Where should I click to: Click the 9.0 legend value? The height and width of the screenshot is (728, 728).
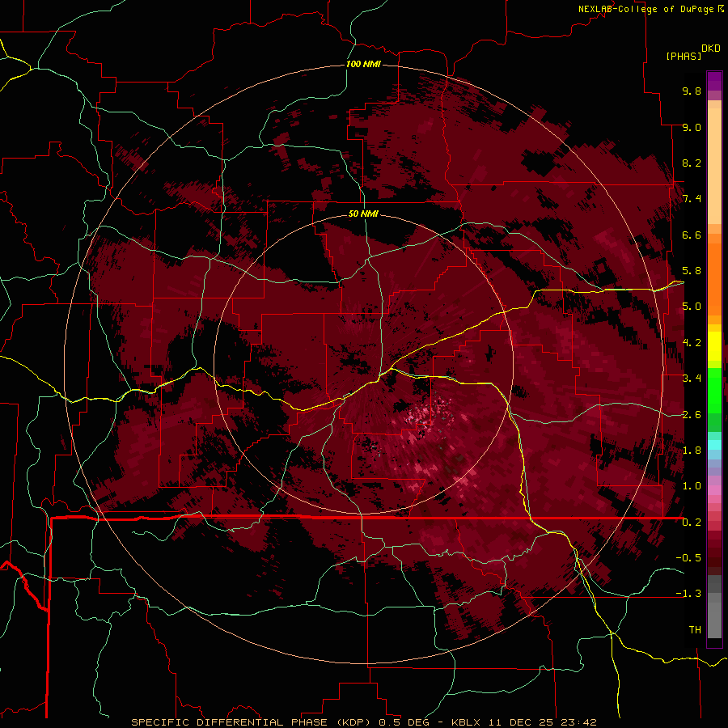692,127
